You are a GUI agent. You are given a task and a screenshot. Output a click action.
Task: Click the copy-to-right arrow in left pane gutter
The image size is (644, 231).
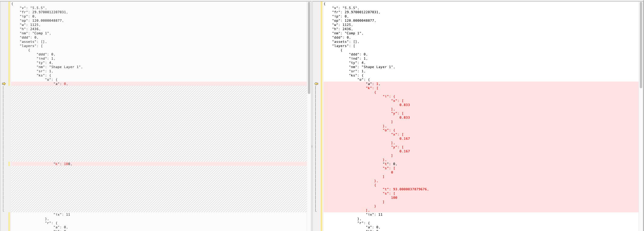click(4, 84)
